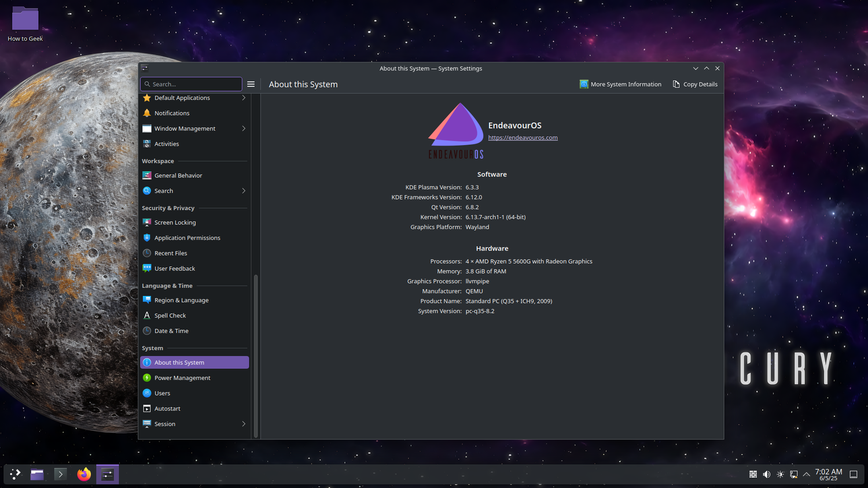Open Default Applications star icon
The width and height of the screenshot is (868, 488).
click(x=147, y=98)
